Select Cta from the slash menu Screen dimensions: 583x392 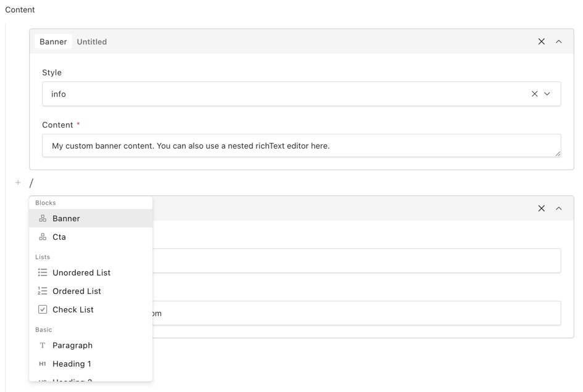pos(59,237)
